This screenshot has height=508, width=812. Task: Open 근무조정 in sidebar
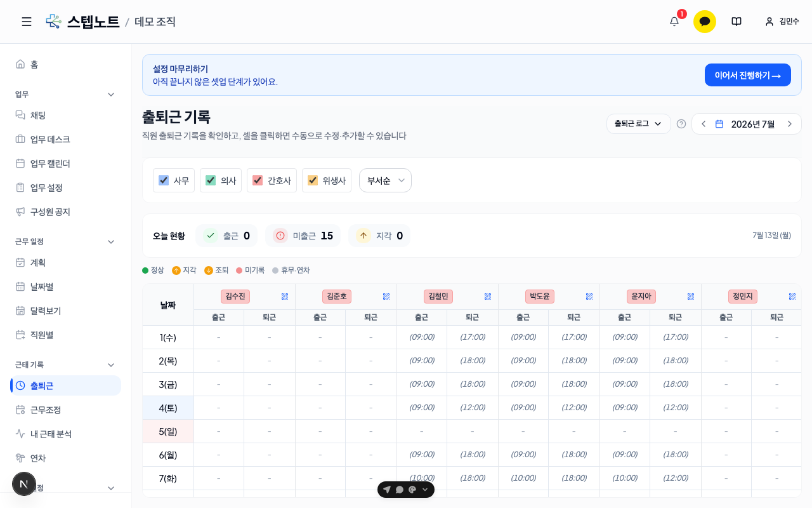point(65,410)
